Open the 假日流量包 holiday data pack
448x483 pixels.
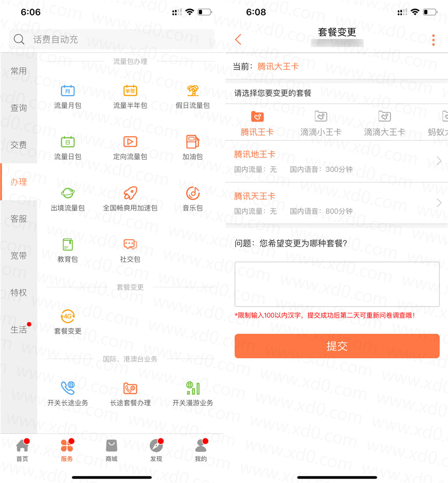coord(193,91)
